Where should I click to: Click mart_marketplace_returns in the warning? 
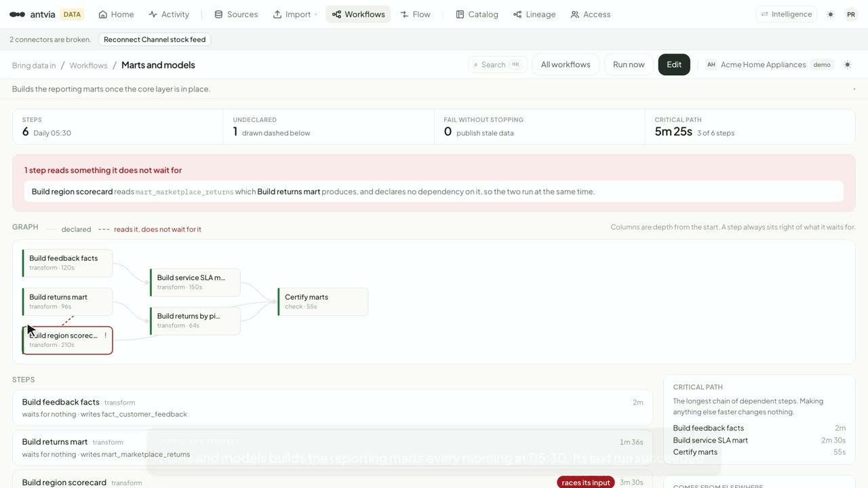pos(184,192)
